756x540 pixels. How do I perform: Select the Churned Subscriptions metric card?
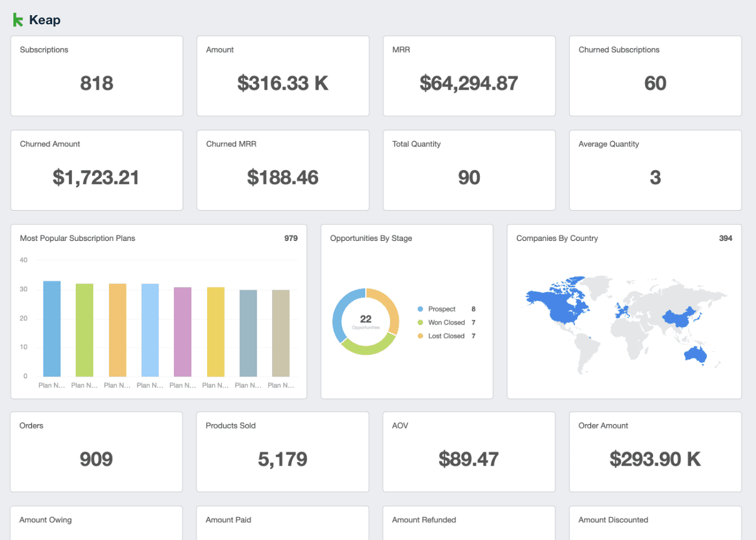655,76
